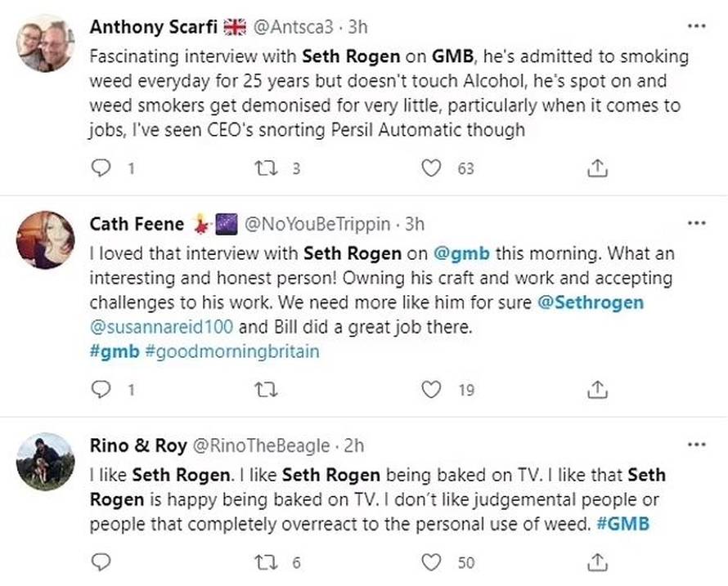
Task: Reply to Rino & Roy's tweet
Action: coord(101,561)
